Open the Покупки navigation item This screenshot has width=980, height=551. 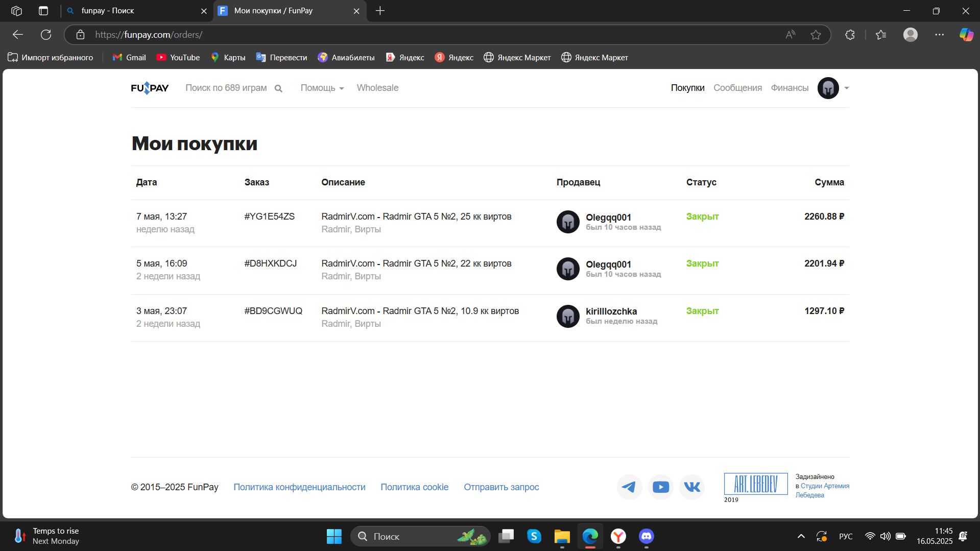(687, 88)
